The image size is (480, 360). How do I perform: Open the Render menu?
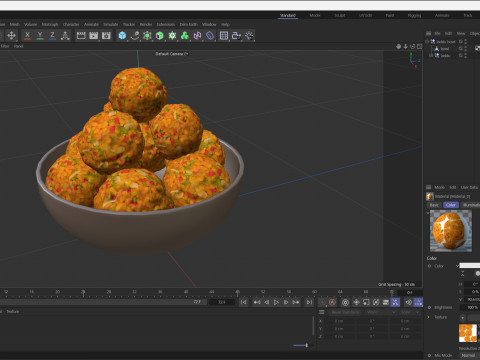click(x=146, y=24)
